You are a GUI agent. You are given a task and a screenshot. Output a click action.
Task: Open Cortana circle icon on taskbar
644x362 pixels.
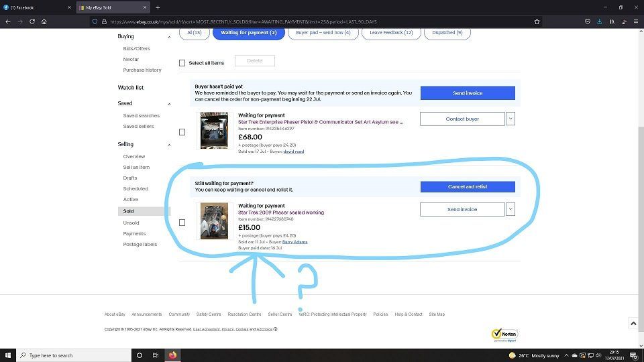(140, 355)
